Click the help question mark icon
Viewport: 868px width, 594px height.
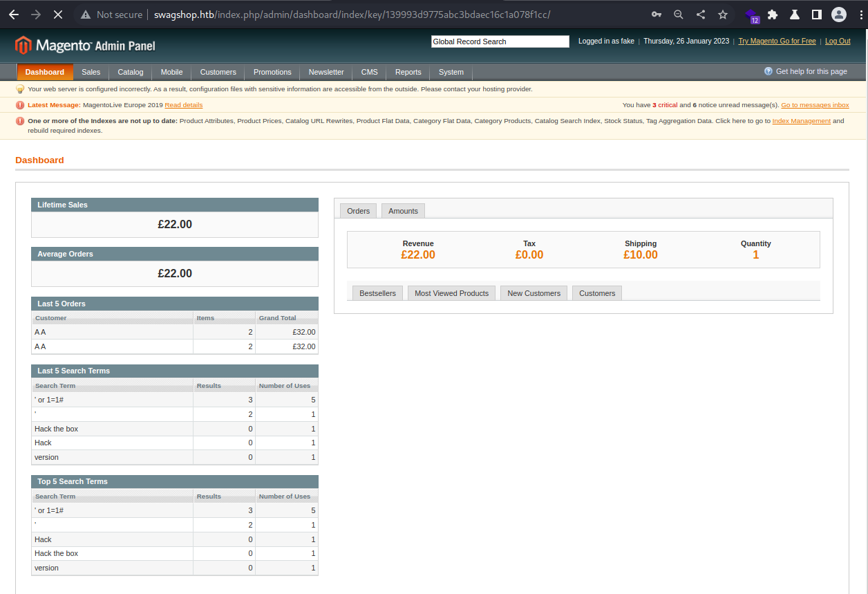[x=768, y=71]
